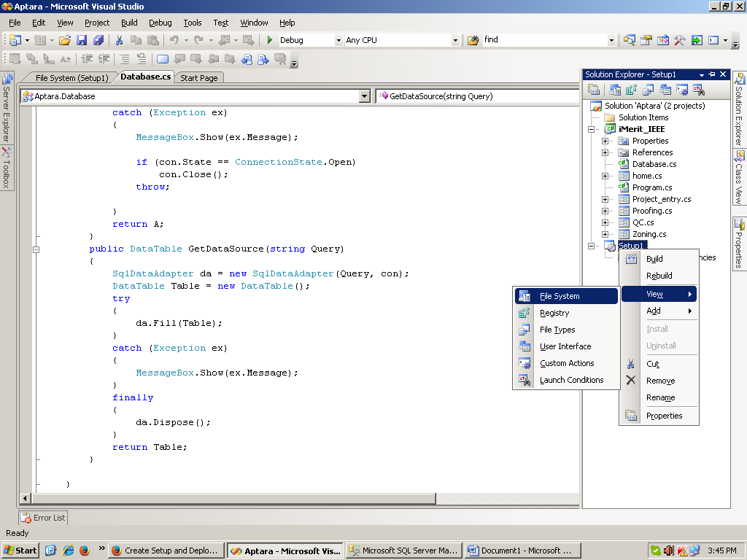Click the Save All icon
Image resolution: width=747 pixels, height=560 pixels.
98,41
